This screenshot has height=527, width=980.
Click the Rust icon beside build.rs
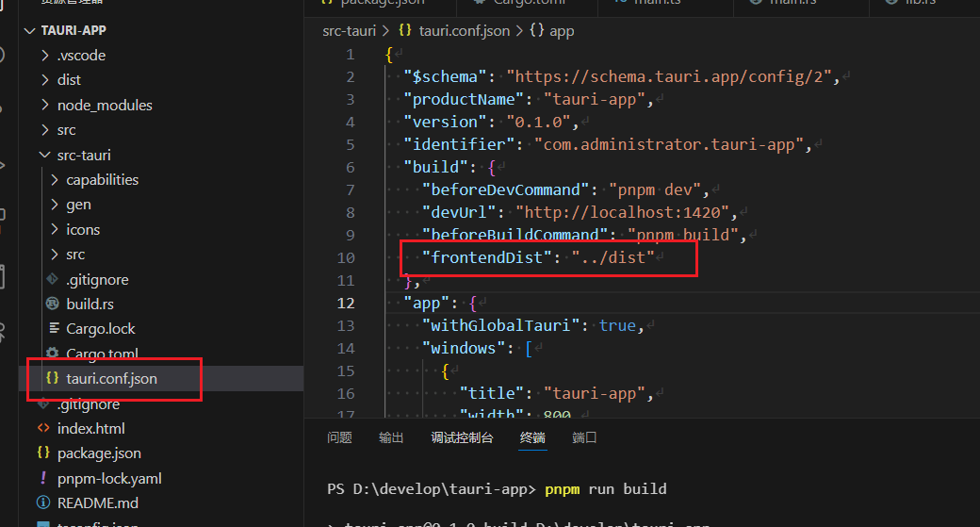tap(53, 304)
